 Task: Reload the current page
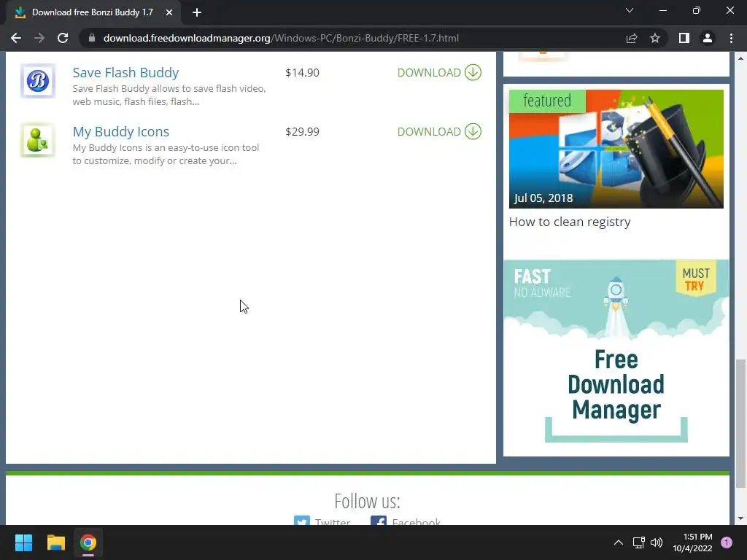click(x=63, y=38)
